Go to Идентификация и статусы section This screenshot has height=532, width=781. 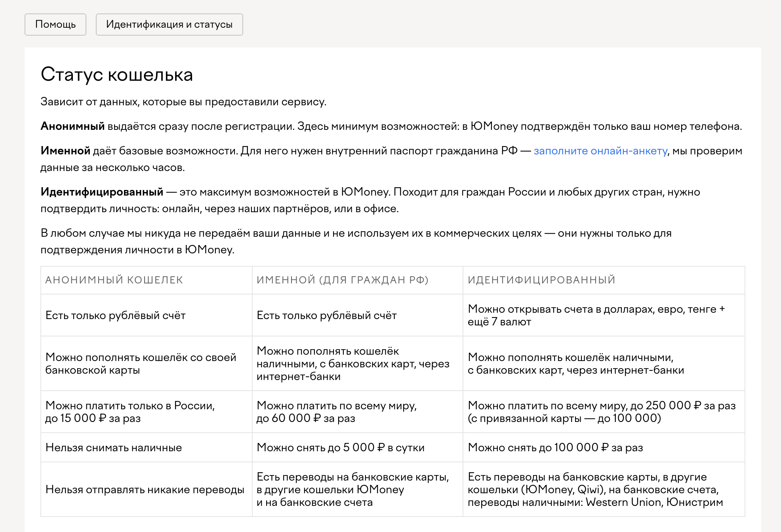click(169, 25)
